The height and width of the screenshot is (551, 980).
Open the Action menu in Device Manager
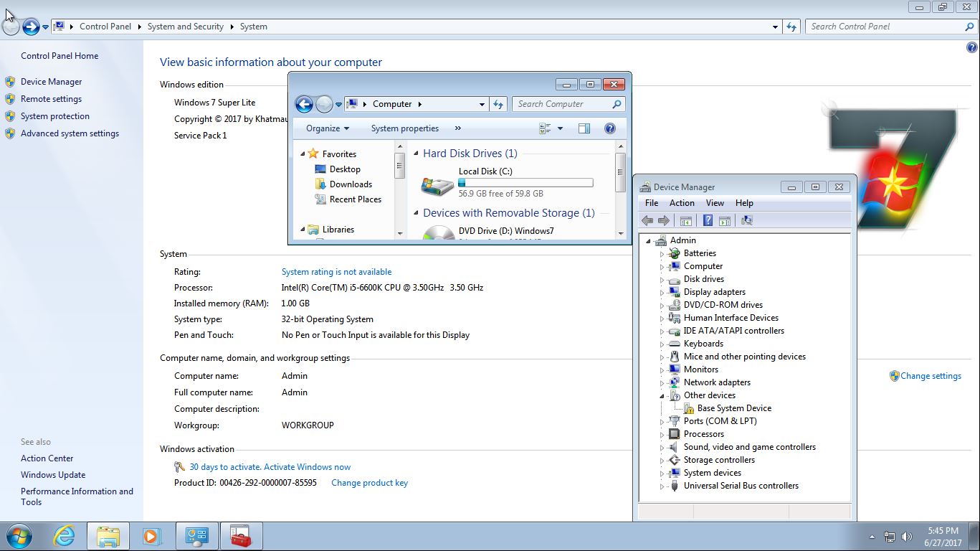pos(681,203)
